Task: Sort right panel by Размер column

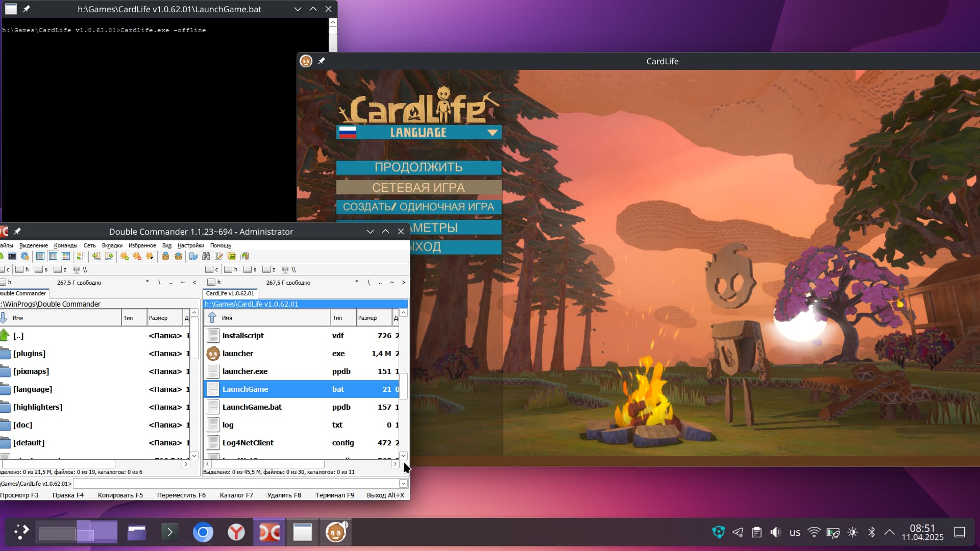Action: tap(374, 317)
